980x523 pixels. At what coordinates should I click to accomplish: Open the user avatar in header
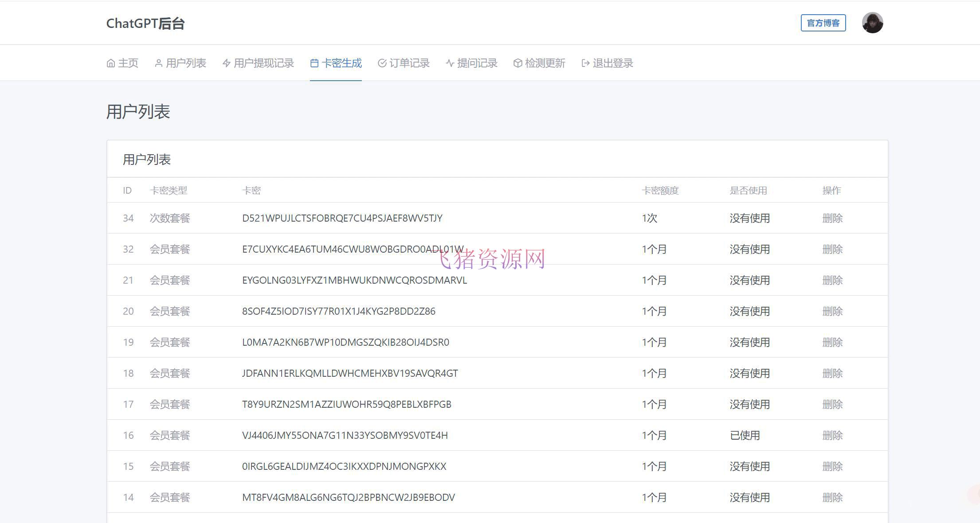[872, 23]
